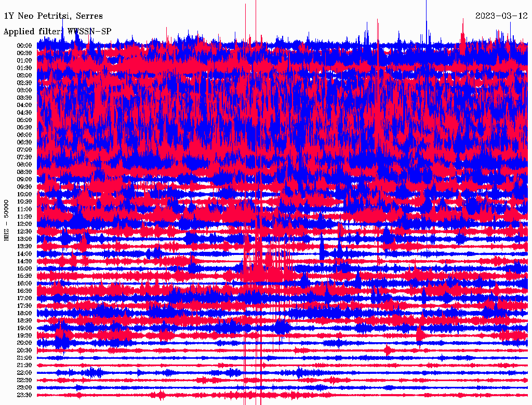Image resolution: width=532 pixels, height=405 pixels.
Task: Select the 00:00 time label
Action: 24,46
